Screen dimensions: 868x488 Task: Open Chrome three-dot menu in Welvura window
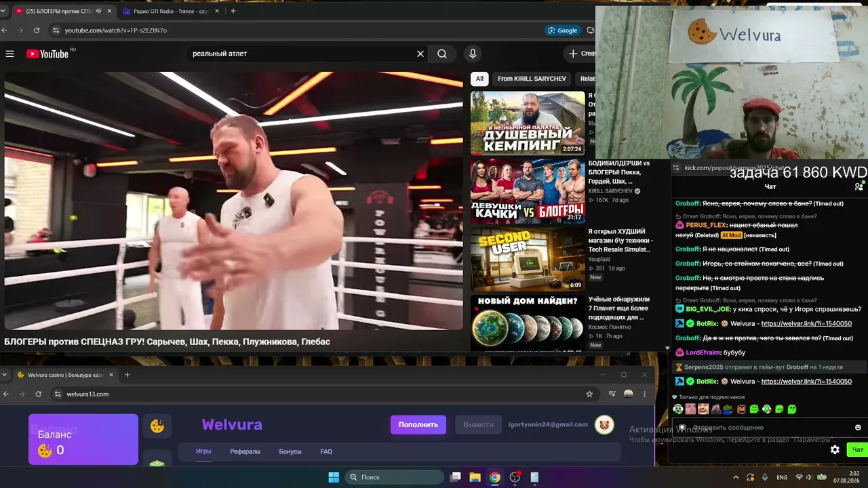(x=645, y=394)
